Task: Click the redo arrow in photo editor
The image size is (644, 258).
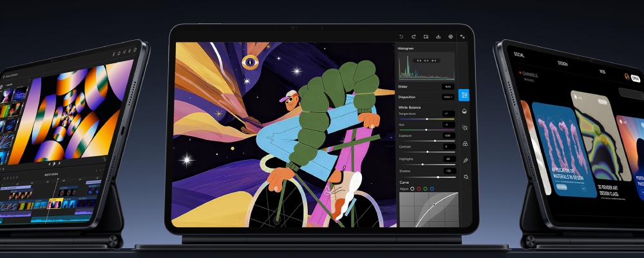Action: coord(413,37)
